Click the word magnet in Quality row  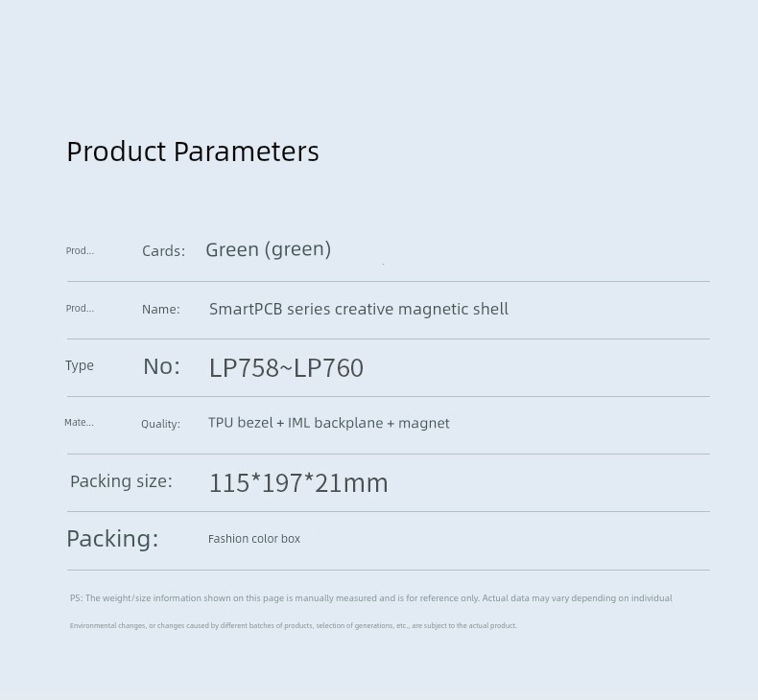pyautogui.click(x=423, y=423)
